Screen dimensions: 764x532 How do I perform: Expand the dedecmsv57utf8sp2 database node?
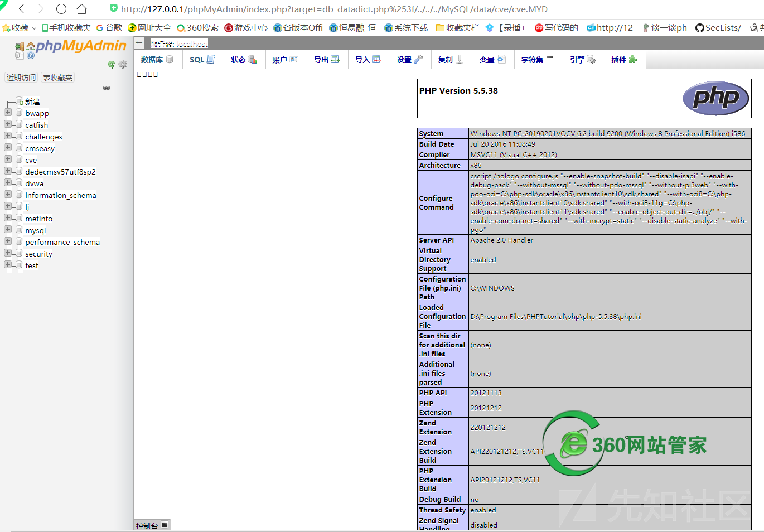pyautogui.click(x=8, y=171)
